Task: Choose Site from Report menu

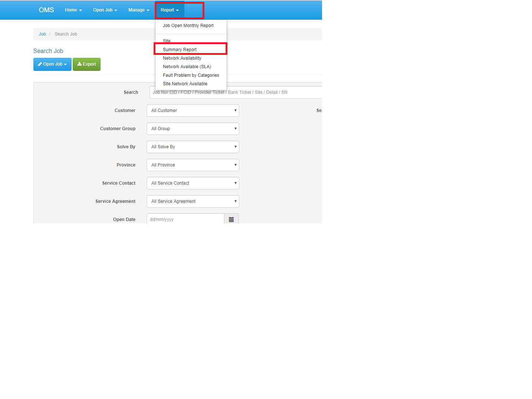Action: (x=191, y=41)
